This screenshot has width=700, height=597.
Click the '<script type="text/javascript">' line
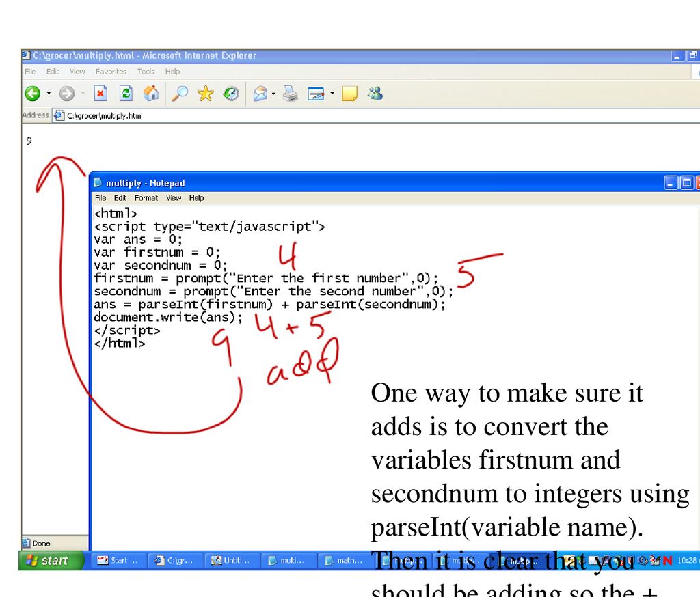[x=209, y=227]
